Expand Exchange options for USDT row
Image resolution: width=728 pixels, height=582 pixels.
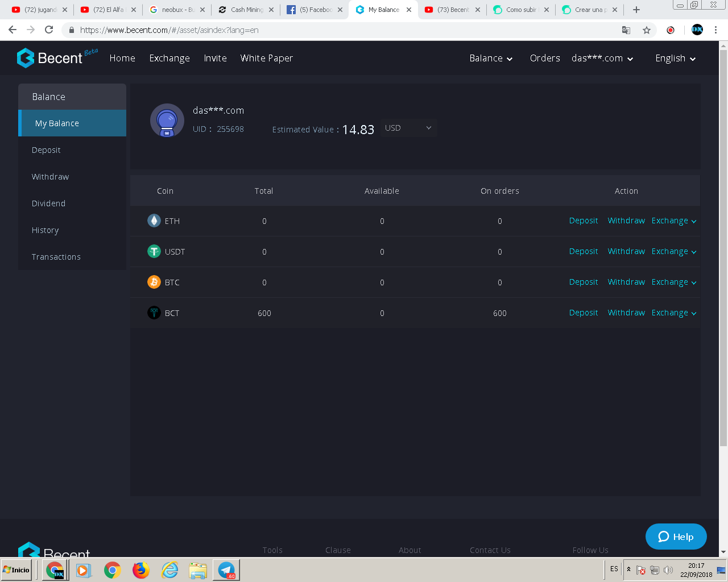click(x=674, y=251)
